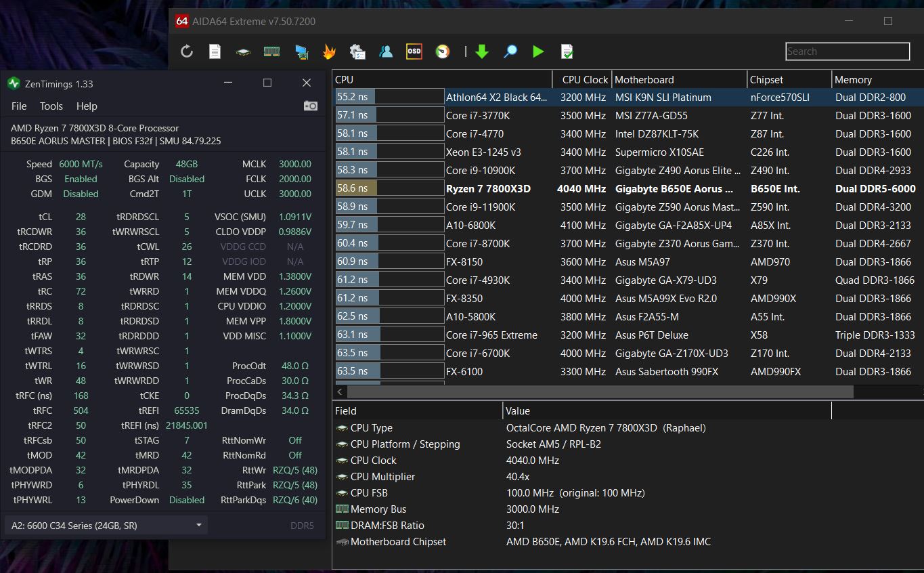Click the Memory Bus field row

point(628,509)
